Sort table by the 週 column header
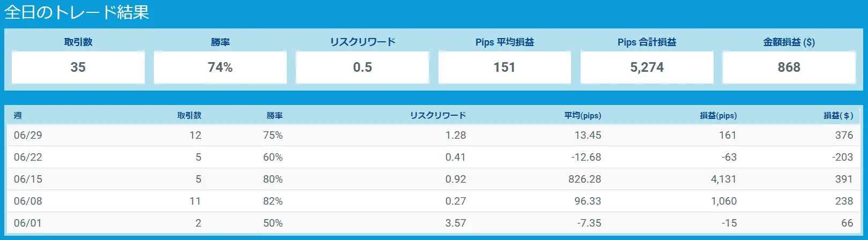 18,115
